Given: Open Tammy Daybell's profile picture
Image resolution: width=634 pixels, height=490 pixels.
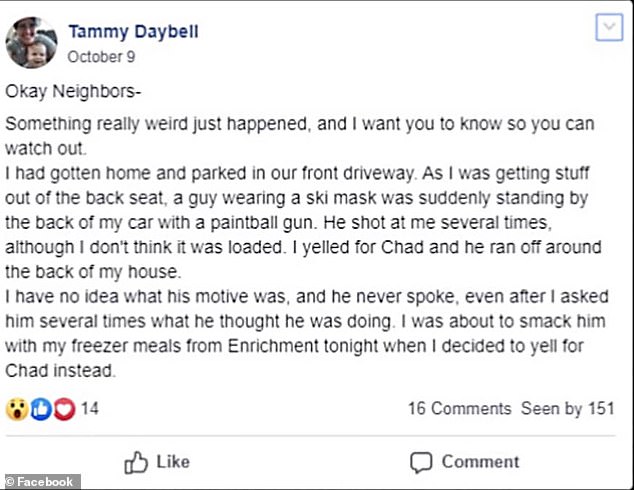Looking at the screenshot, I should [30, 42].
